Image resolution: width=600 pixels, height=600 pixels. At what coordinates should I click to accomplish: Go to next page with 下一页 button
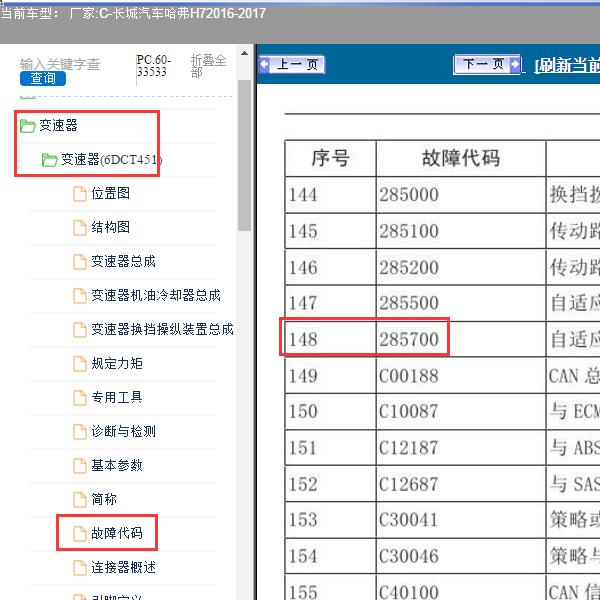(x=487, y=64)
